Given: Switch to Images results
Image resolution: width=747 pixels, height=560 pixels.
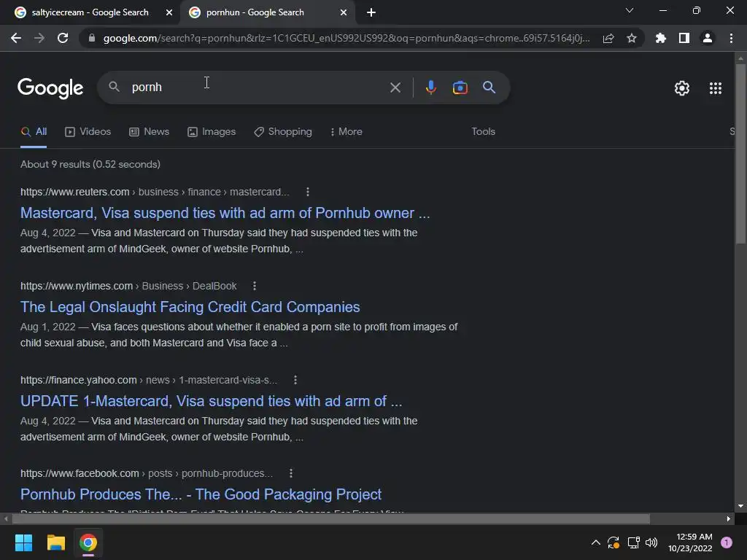Looking at the screenshot, I should [x=212, y=131].
